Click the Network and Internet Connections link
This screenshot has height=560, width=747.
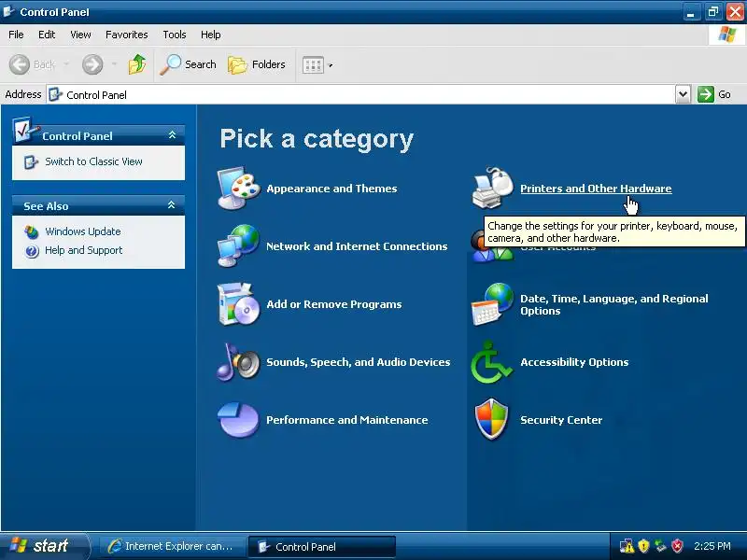357,246
